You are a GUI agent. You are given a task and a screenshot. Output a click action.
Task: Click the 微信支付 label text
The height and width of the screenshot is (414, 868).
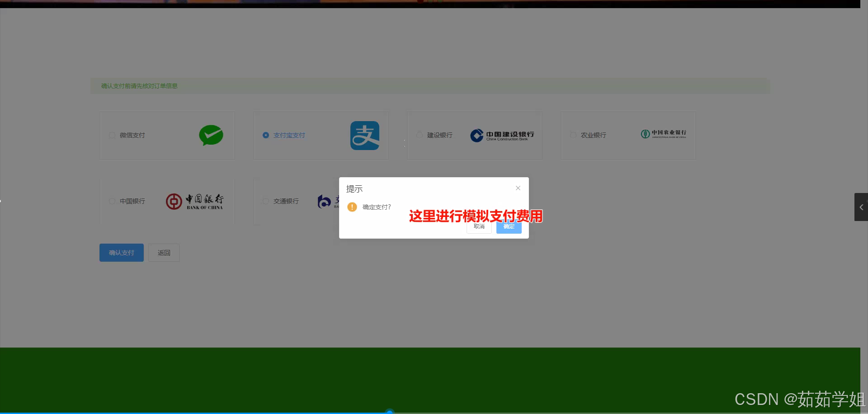tap(132, 135)
